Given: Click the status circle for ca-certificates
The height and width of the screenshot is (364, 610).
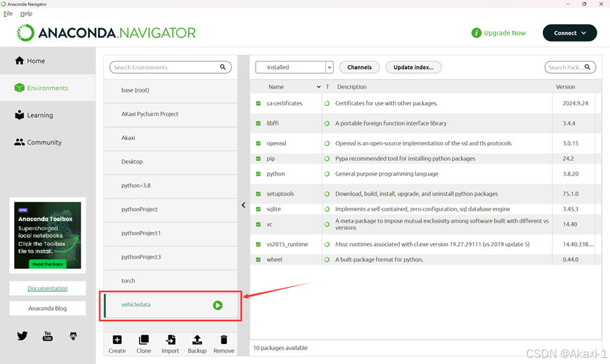Looking at the screenshot, I should [x=327, y=103].
